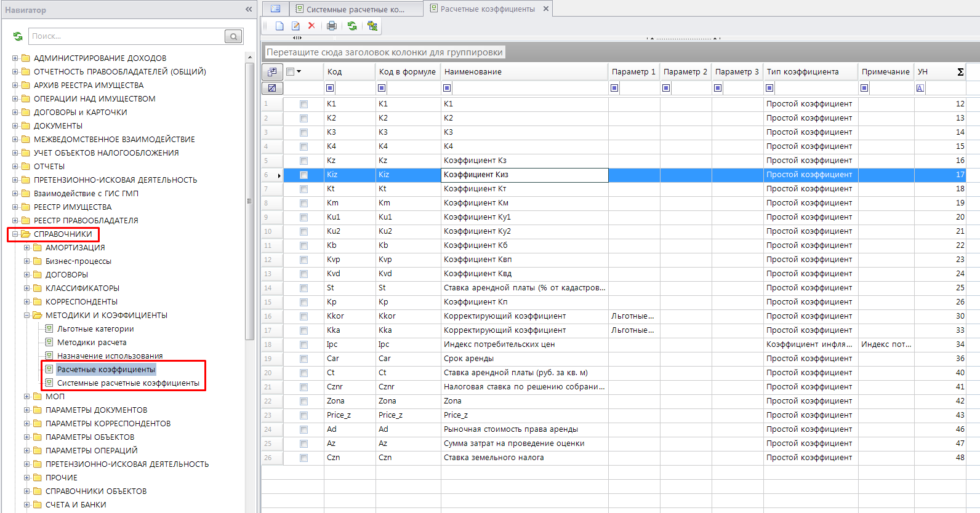Expand the СЧЕТА И БАНКИ tree node

coord(27,504)
